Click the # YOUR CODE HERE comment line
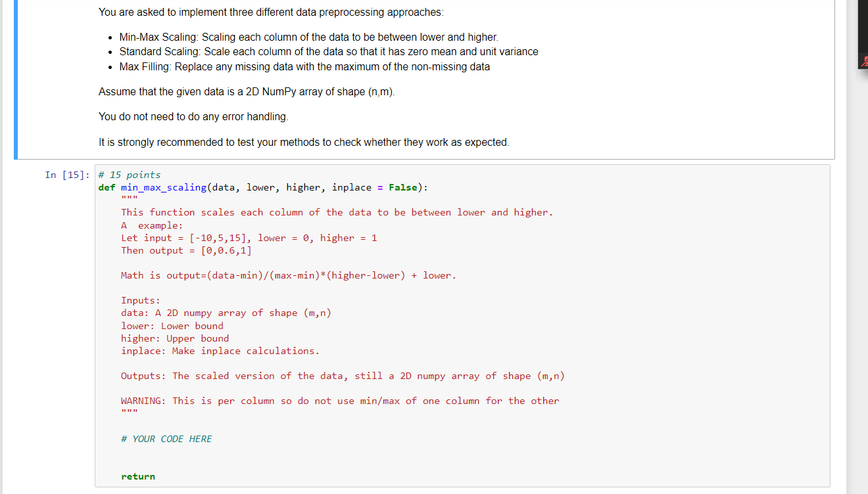The width and height of the screenshot is (868, 494). 166,438
